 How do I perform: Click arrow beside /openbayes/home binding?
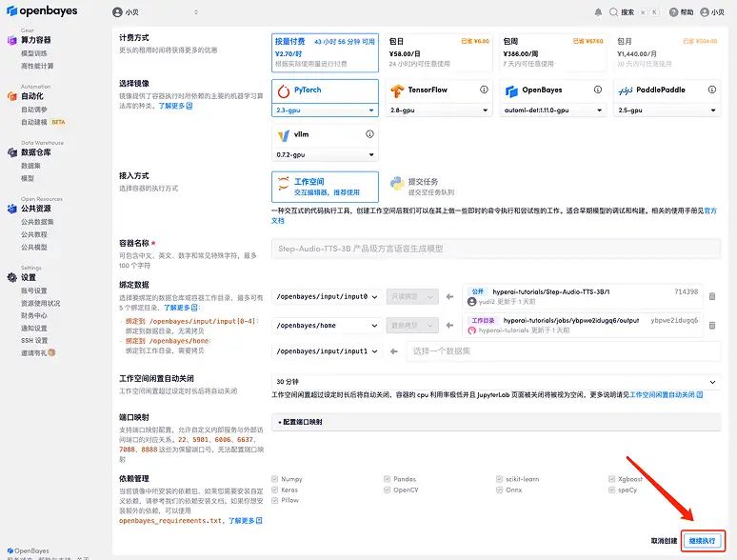(x=449, y=326)
